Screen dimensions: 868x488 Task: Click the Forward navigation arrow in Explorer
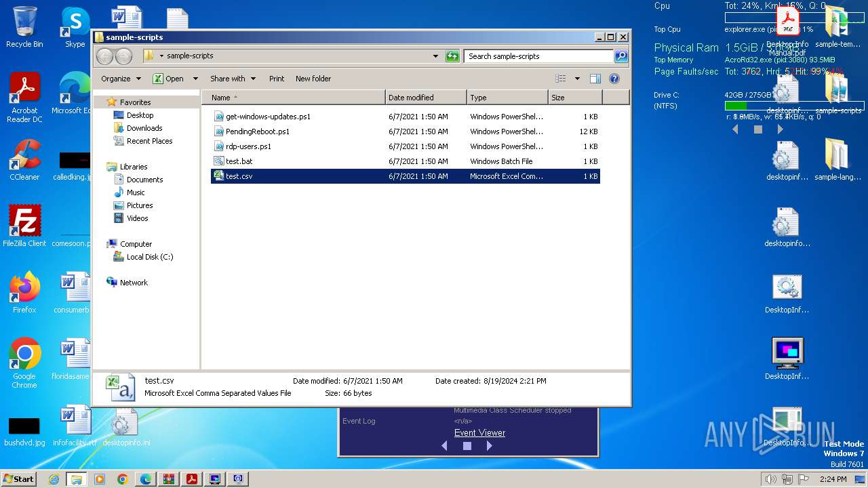123,56
